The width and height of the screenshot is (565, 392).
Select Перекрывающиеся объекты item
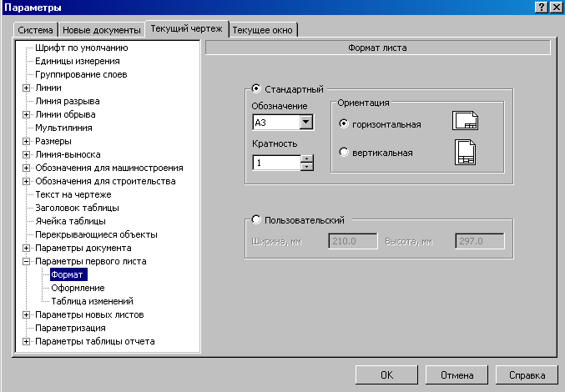coord(96,234)
